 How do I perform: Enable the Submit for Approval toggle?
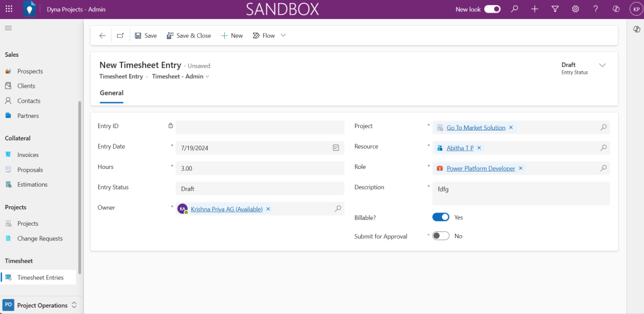point(441,236)
